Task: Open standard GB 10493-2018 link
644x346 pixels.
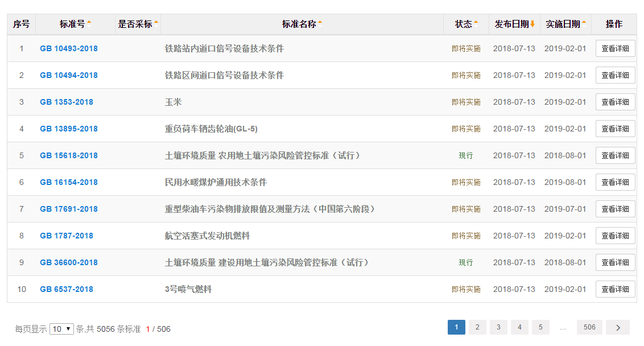Action: [x=69, y=48]
